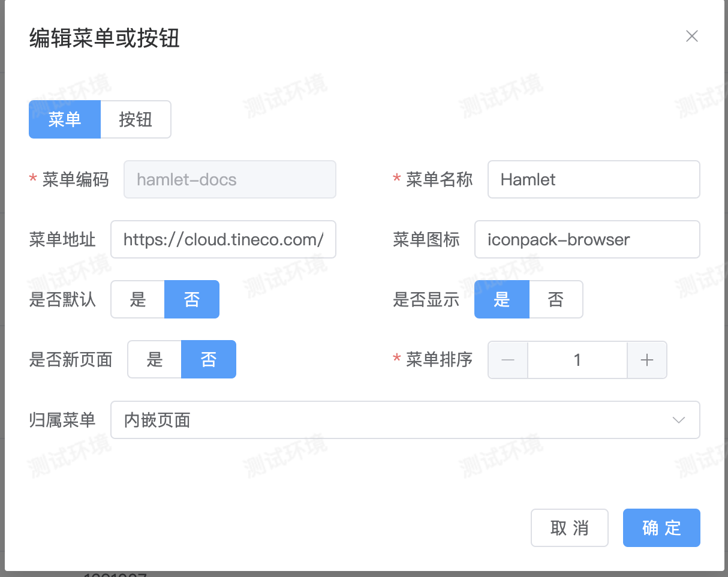This screenshot has width=728, height=577.
Task: Click the minus icon for 菜单排序
Action: 508,360
